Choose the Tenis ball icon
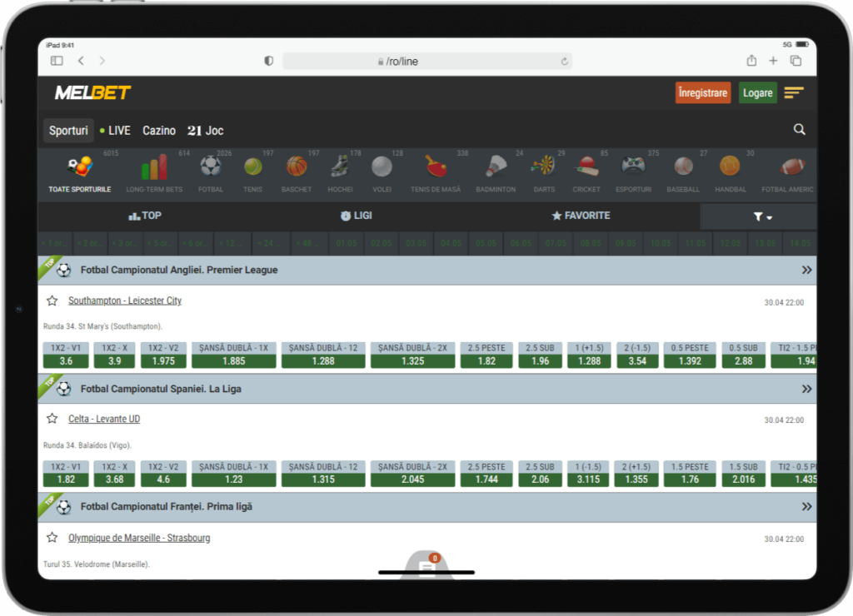Image resolution: width=853 pixels, height=616 pixels. click(x=253, y=166)
